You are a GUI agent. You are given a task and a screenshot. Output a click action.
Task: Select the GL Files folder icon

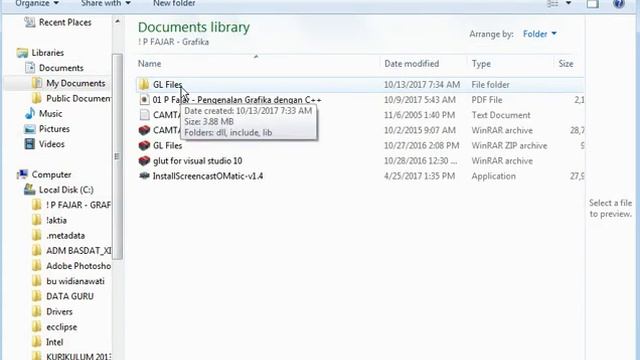[144, 84]
